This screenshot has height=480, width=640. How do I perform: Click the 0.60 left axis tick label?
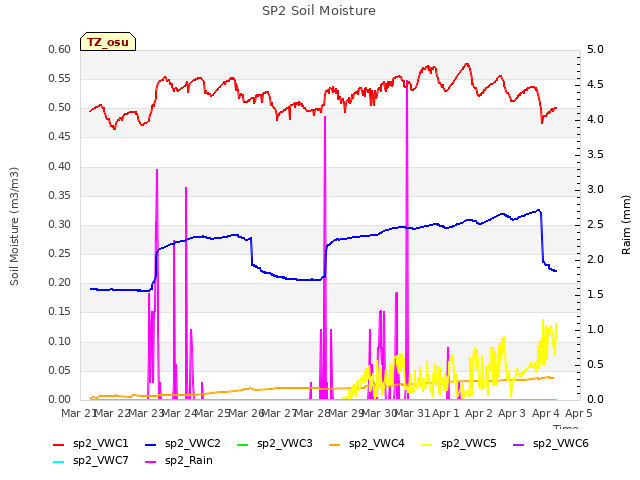click(60, 49)
